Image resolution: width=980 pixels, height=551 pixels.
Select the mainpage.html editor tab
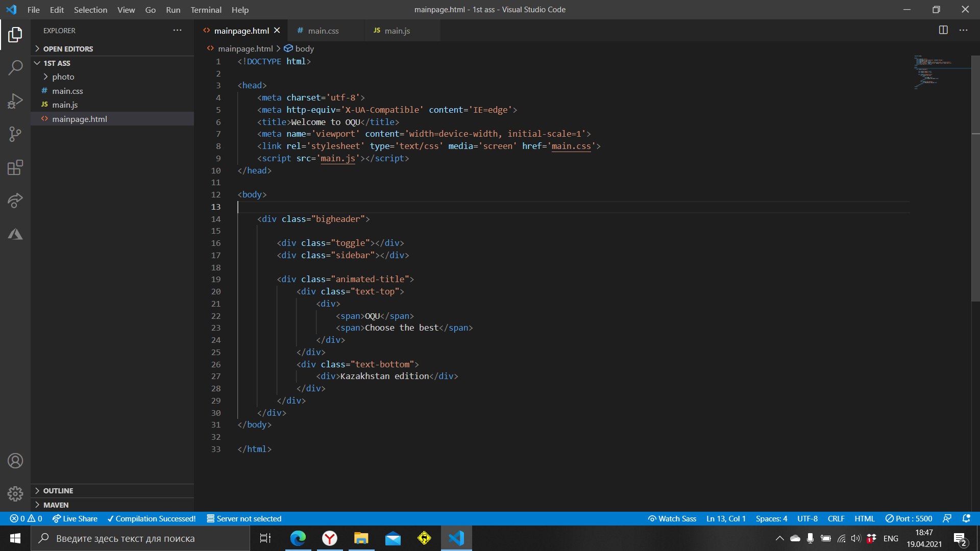point(241,31)
